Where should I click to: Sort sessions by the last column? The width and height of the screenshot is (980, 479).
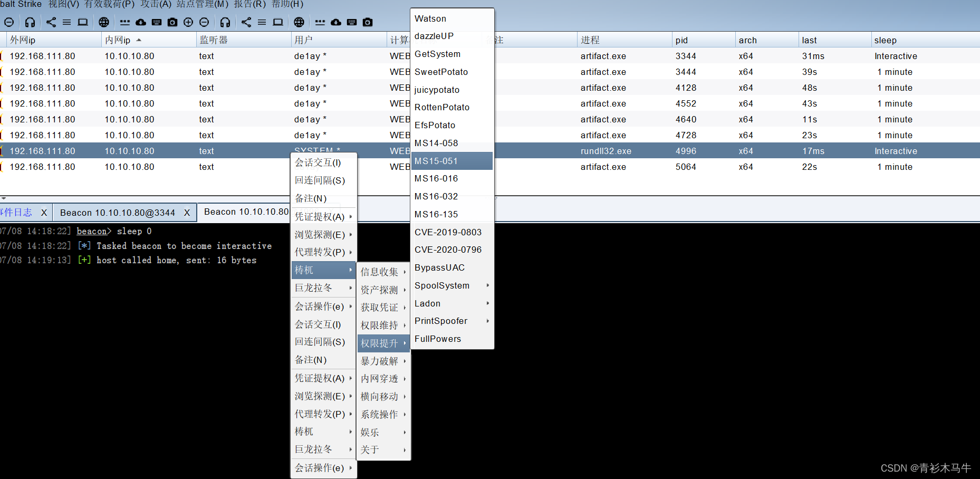[x=834, y=40]
